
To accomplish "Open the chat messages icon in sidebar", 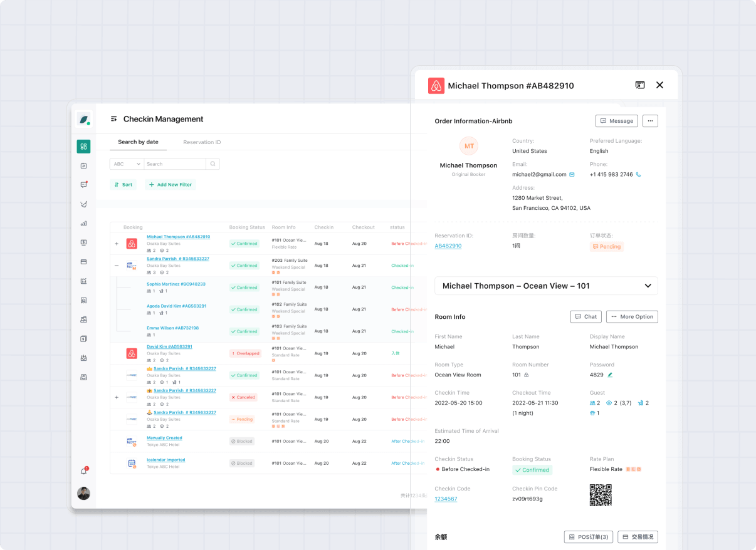I will tap(83, 185).
